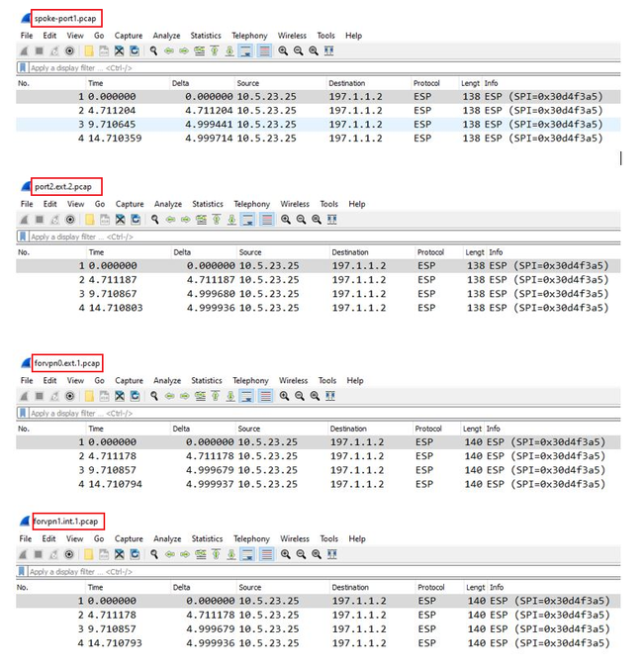The height and width of the screenshot is (672, 644).
Task: Click the display filter field in forvpn1.int.1.pcap window
Action: point(323,572)
